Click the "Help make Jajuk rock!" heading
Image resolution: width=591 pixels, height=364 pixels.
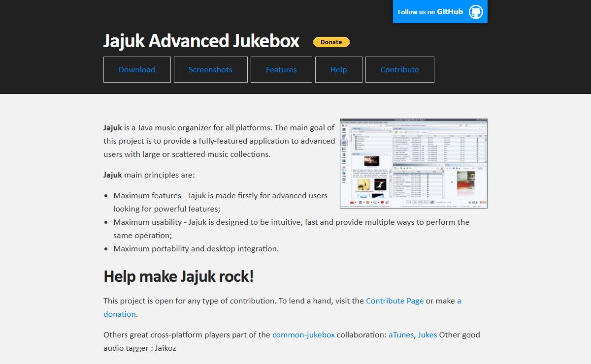(x=179, y=276)
